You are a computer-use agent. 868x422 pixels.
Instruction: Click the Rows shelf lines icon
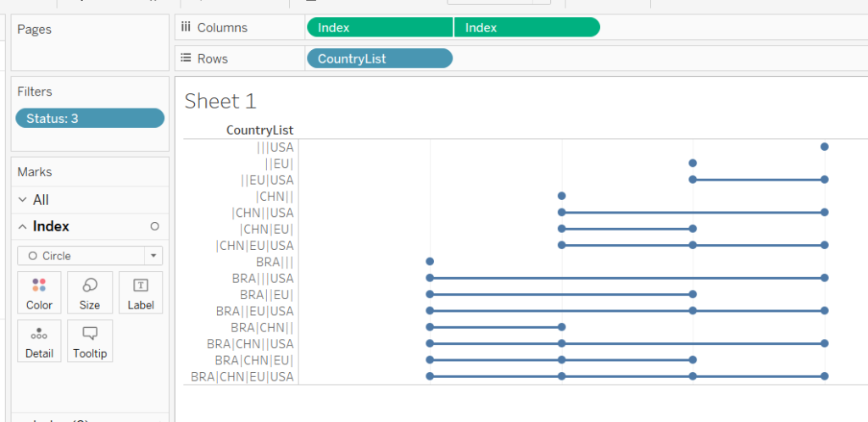click(x=186, y=58)
